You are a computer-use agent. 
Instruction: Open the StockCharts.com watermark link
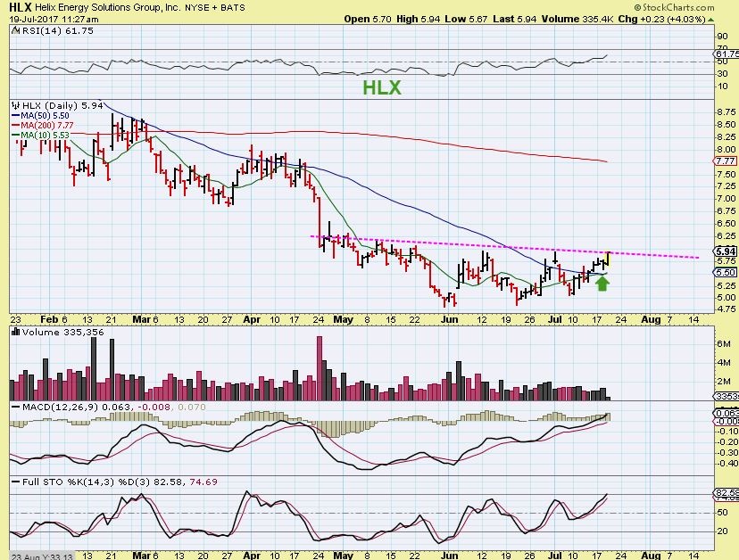[697, 6]
